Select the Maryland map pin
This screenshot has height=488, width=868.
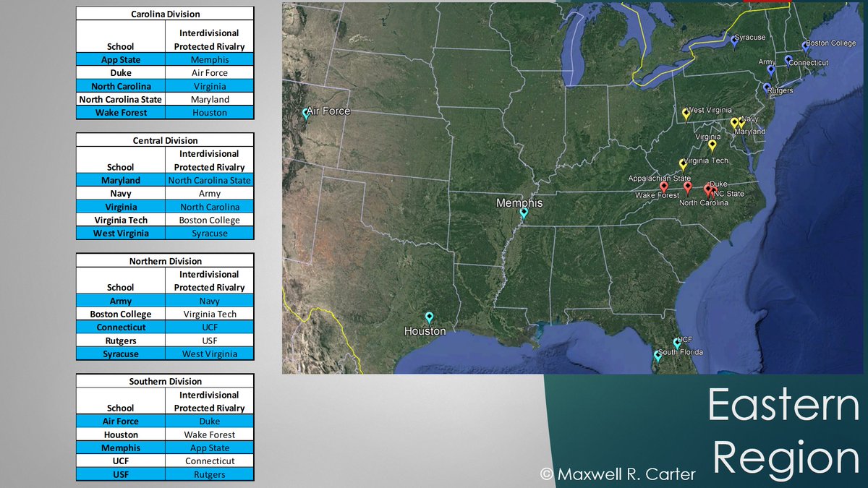(734, 124)
